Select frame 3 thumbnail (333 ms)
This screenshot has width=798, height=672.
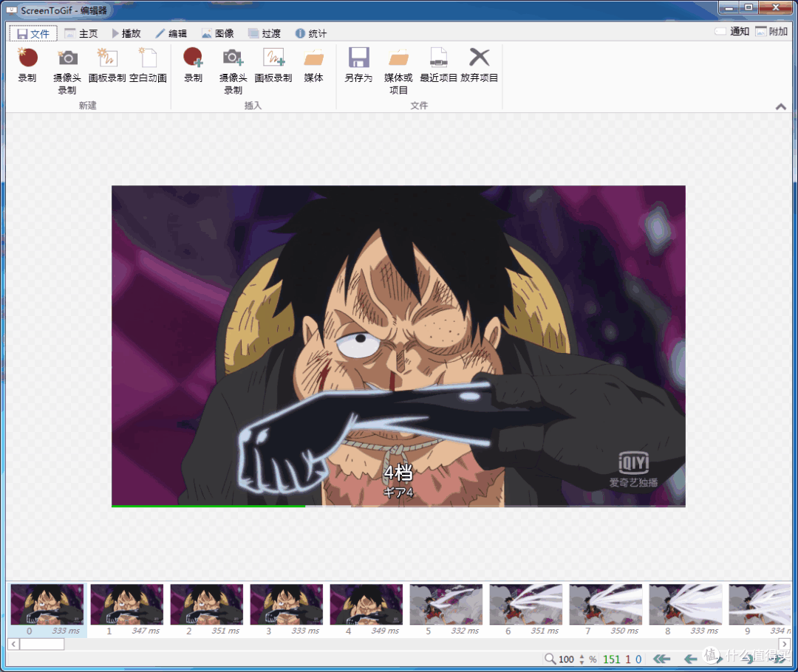[287, 609]
